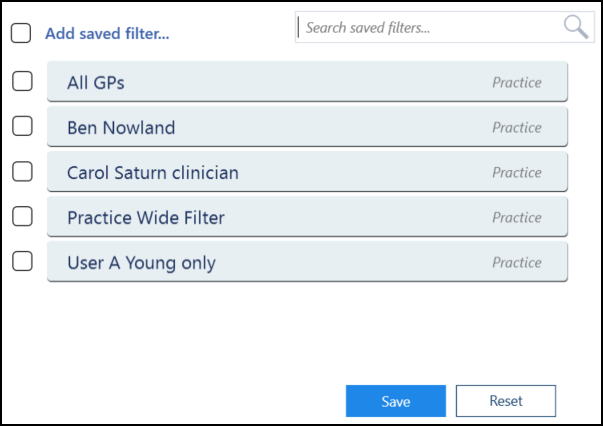Click the Save button
The image size is (603, 426).
coord(396,401)
